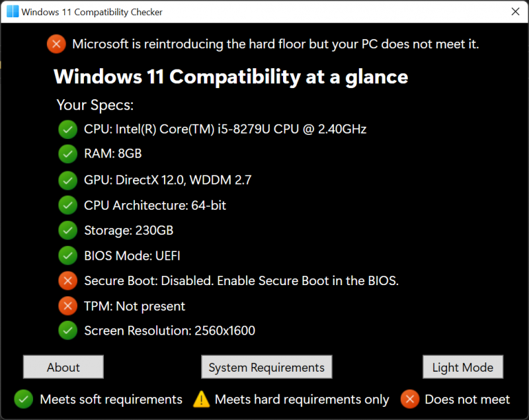Switch to Light Mode
The width and height of the screenshot is (529, 420).
(463, 367)
